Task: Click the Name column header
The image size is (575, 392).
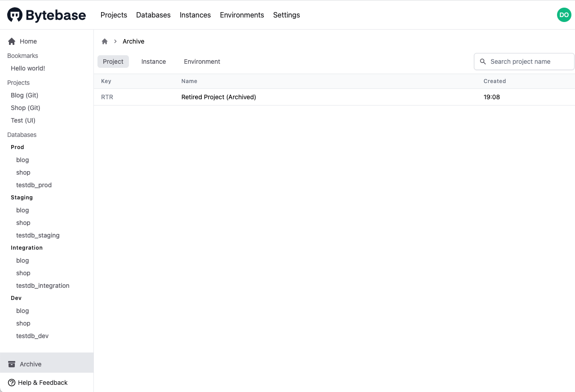Action: (x=189, y=81)
